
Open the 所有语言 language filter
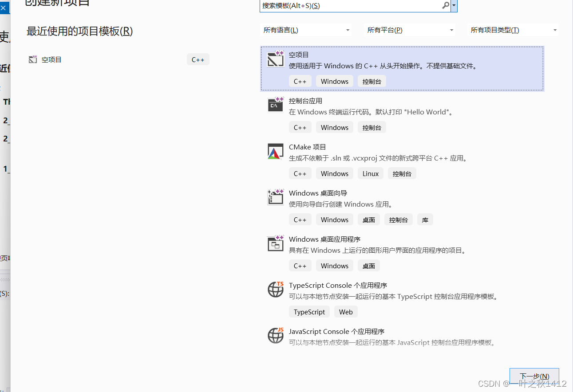306,30
